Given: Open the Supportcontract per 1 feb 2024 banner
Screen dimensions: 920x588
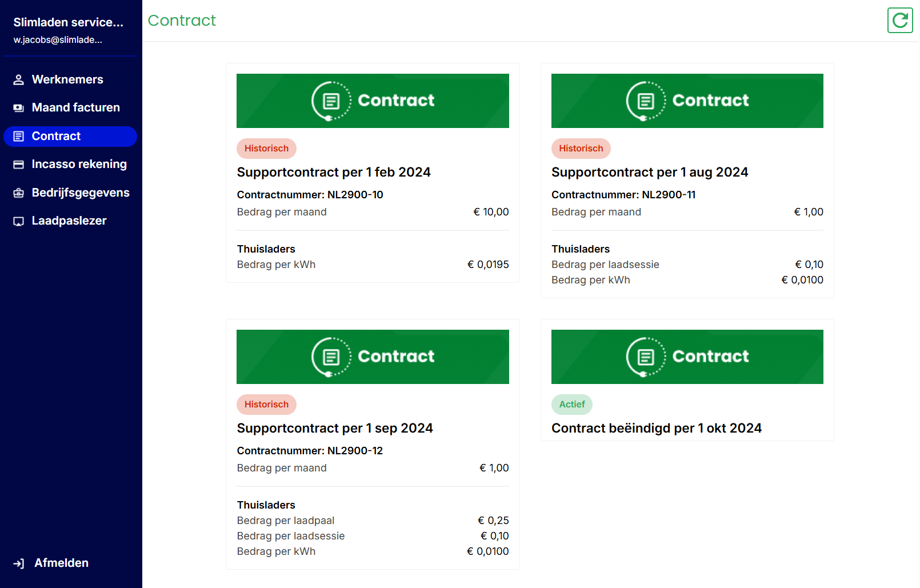Looking at the screenshot, I should pyautogui.click(x=373, y=101).
